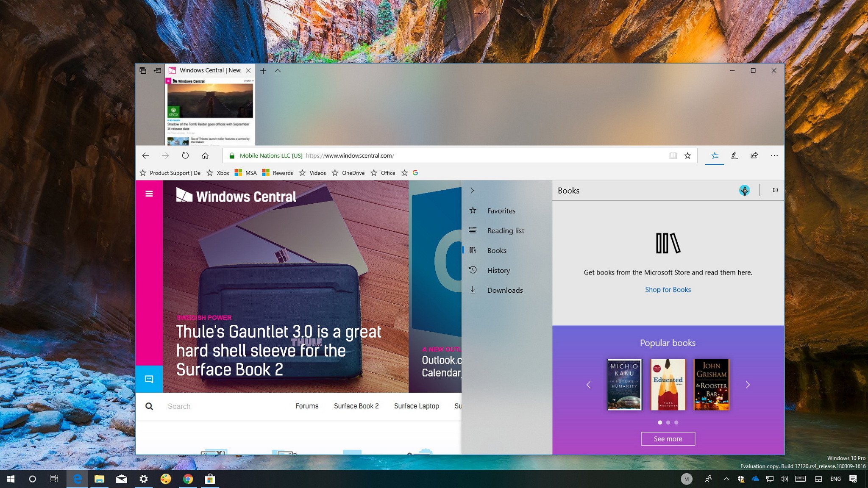
Task: Open the Downloads panel icon
Action: point(472,290)
